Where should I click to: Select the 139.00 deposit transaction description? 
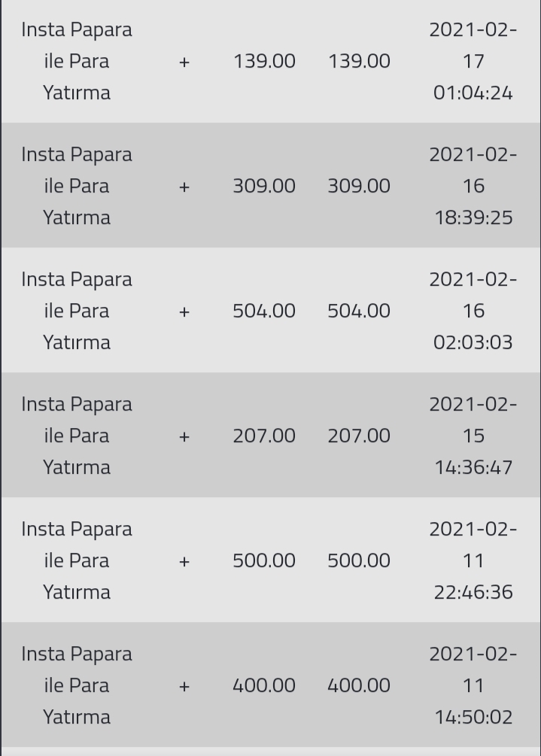pyautogui.click(x=77, y=61)
